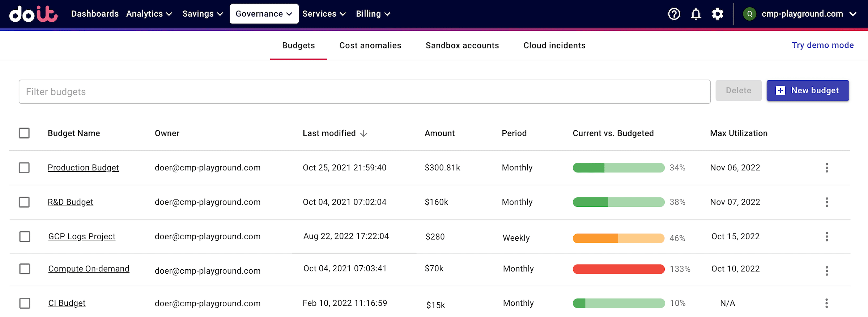Click the red Compute On-demand utilization bar
The height and width of the screenshot is (317, 868).
pos(618,269)
